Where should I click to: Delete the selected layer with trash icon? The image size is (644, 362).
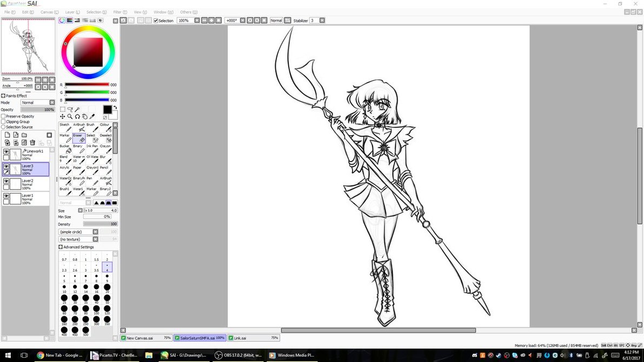(32, 143)
